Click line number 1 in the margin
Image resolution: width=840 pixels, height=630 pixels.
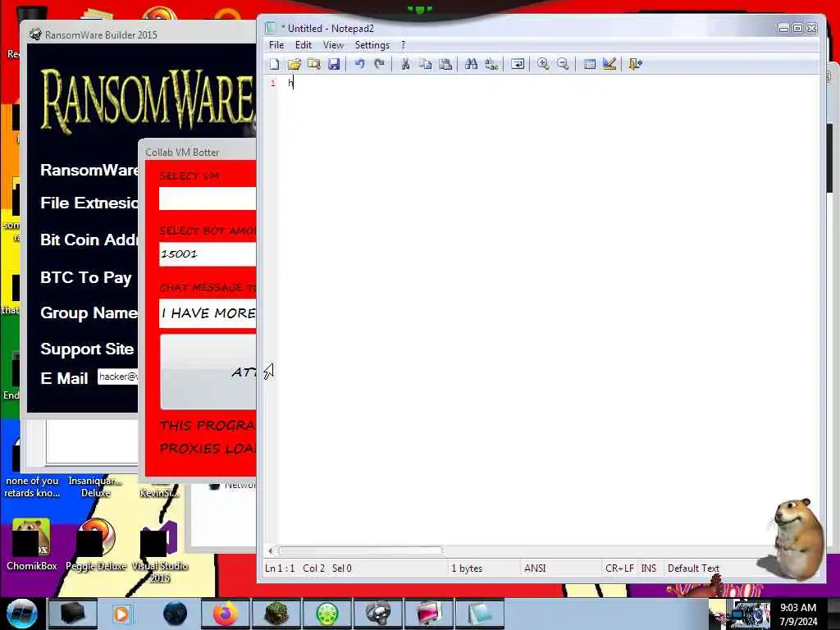coord(272,83)
